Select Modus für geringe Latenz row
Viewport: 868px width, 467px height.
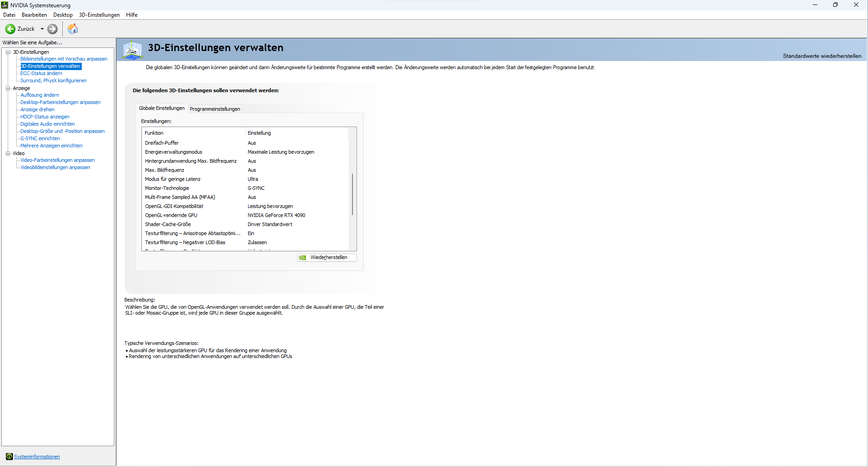click(245, 179)
